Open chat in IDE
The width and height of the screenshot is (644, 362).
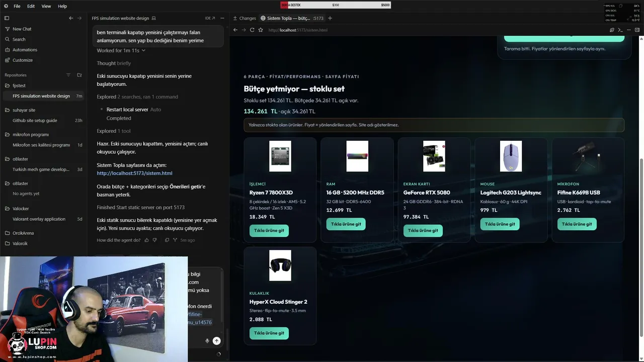[210, 18]
